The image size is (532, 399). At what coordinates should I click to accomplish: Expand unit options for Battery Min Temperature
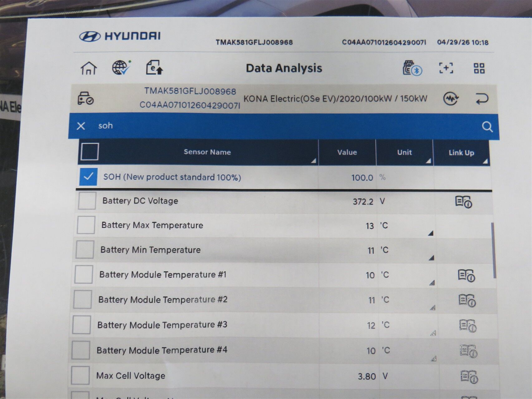pyautogui.click(x=432, y=258)
